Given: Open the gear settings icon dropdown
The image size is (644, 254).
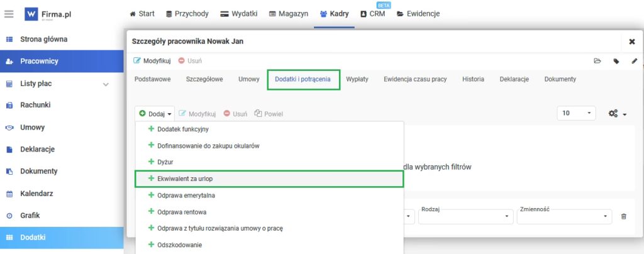Looking at the screenshot, I should (x=616, y=113).
